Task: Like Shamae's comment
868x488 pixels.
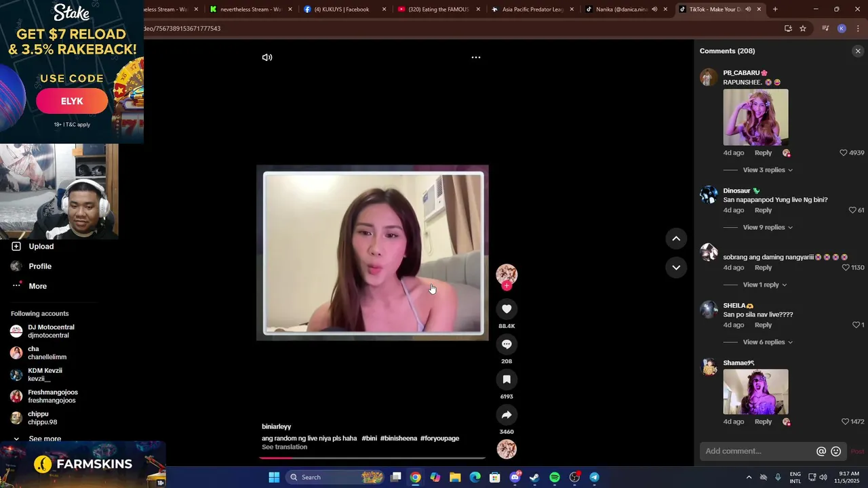Action: point(845,422)
